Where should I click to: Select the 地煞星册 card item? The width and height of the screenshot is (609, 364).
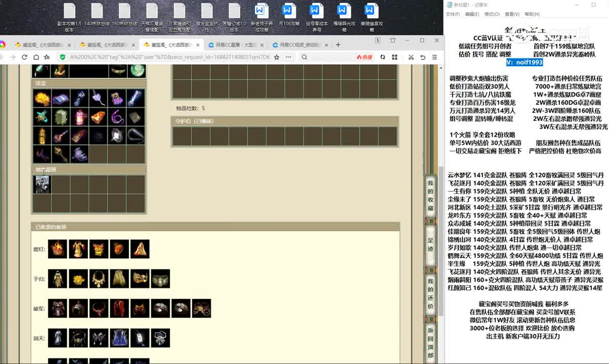tap(42, 184)
